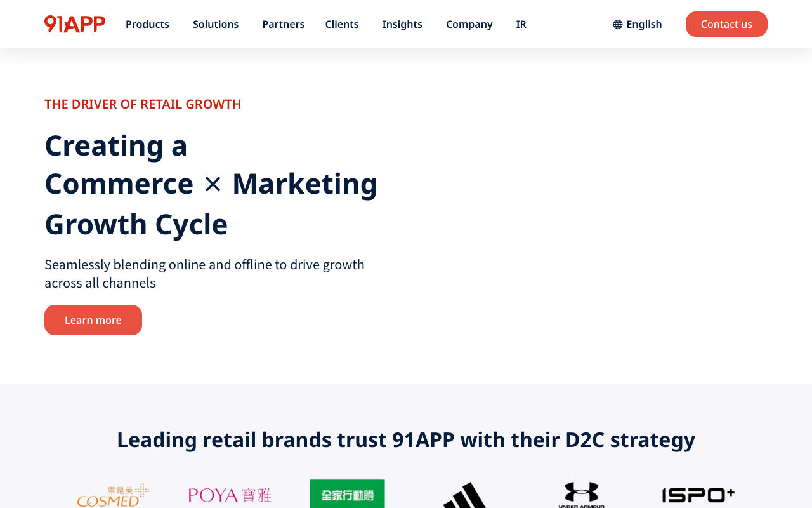Go to the Clients page
This screenshot has height=508, width=812.
[342, 24]
